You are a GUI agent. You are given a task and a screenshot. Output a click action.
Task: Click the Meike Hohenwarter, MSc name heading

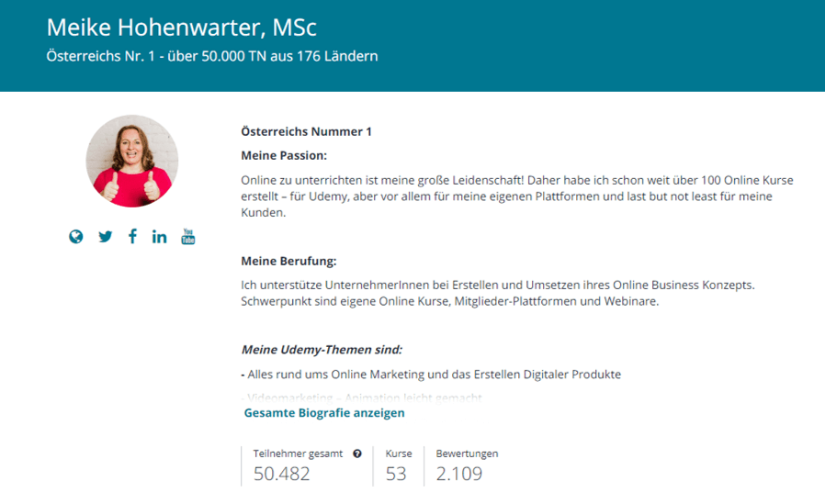click(182, 28)
